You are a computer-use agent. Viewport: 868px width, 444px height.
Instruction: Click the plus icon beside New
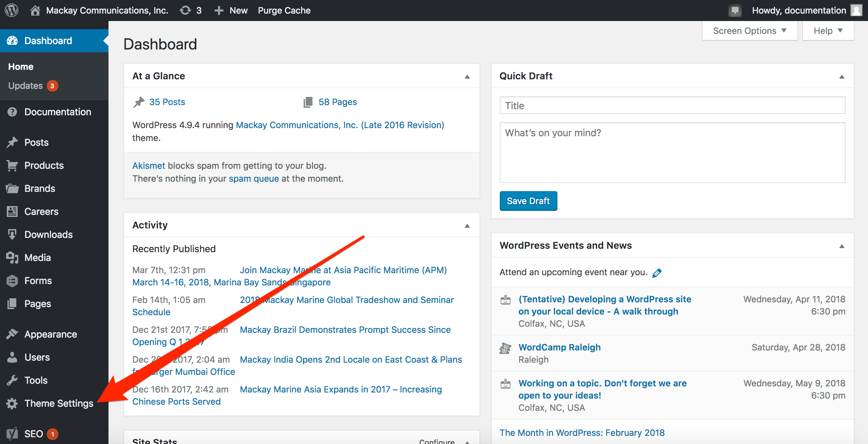click(219, 11)
